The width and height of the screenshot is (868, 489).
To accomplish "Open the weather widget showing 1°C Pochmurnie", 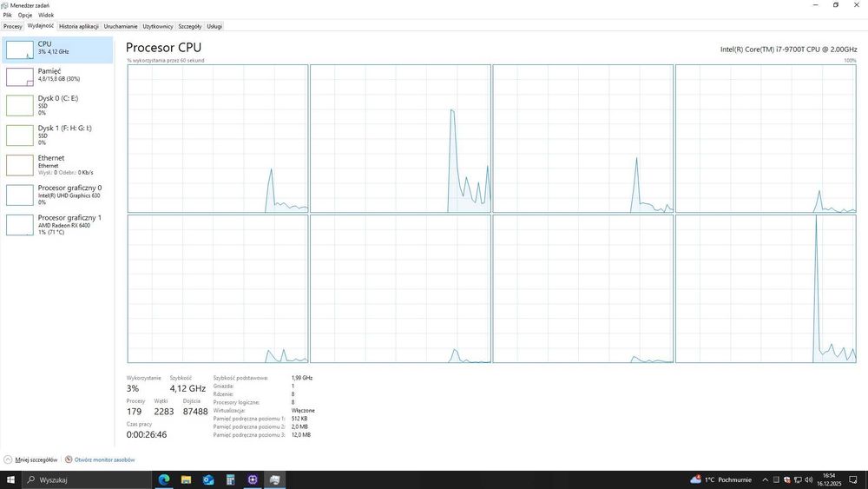I will click(721, 479).
